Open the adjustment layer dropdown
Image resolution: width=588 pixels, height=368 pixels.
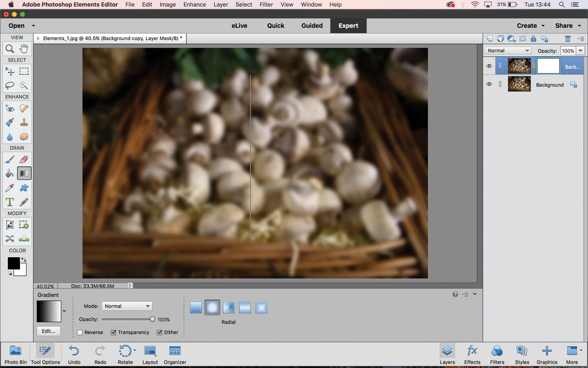tap(512, 39)
